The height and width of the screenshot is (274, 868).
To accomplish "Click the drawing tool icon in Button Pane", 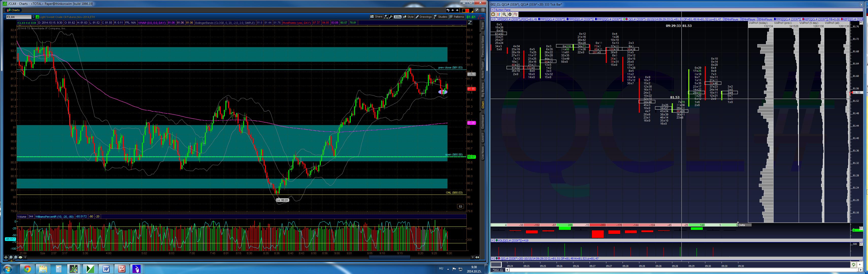I will point(515,14).
